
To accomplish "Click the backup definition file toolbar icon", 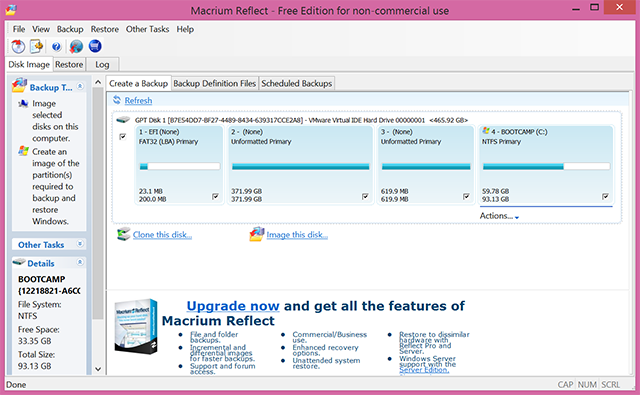I will [37, 47].
